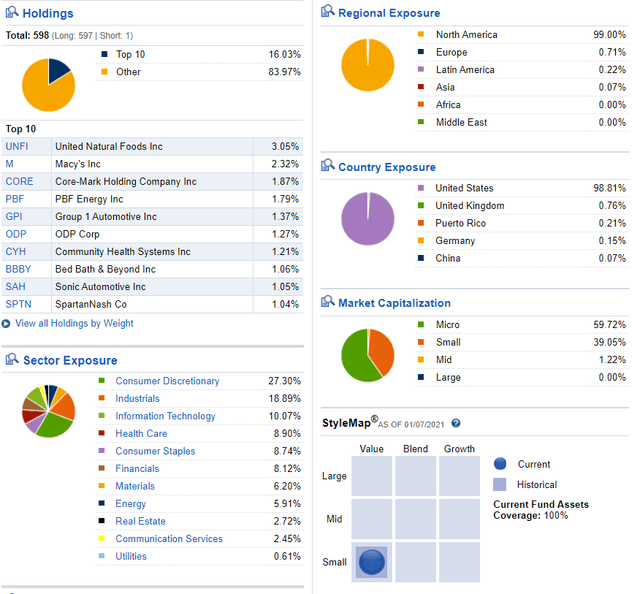The height and width of the screenshot is (594, 640).
Task: Open the SAH ticker link
Action: pyautogui.click(x=16, y=287)
